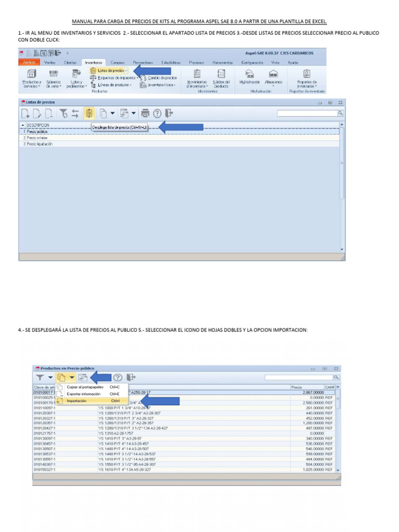Click the Movimientos al inventario icon
The height and width of the screenshot is (532, 399).
point(197,78)
